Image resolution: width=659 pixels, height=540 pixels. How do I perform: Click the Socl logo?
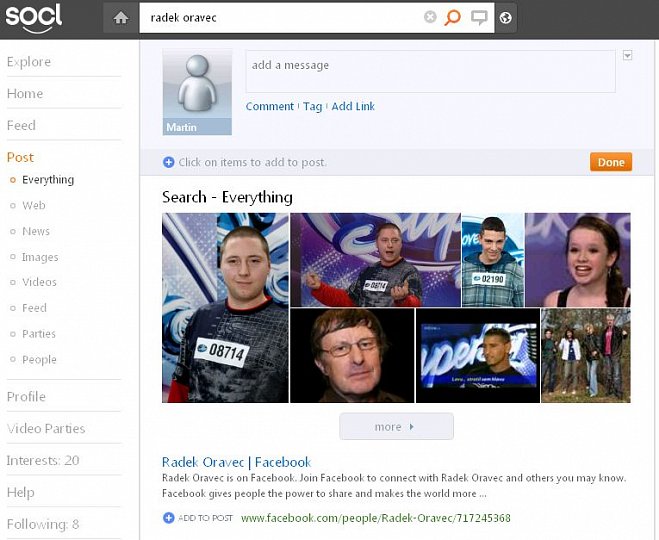coord(33,18)
